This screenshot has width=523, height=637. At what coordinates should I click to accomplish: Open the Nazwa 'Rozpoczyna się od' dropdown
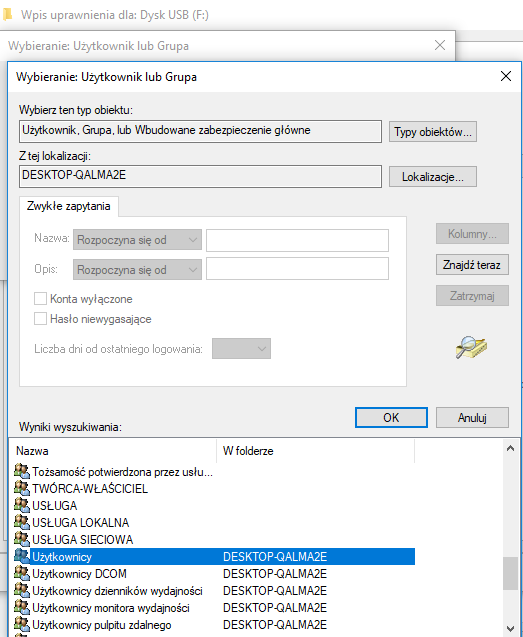[137, 240]
